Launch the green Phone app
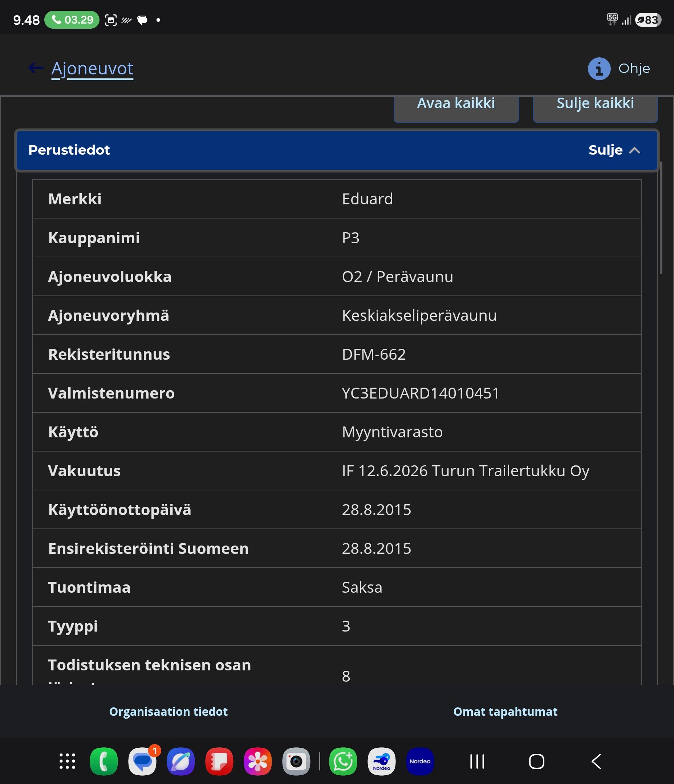Image resolution: width=674 pixels, height=784 pixels. [104, 761]
